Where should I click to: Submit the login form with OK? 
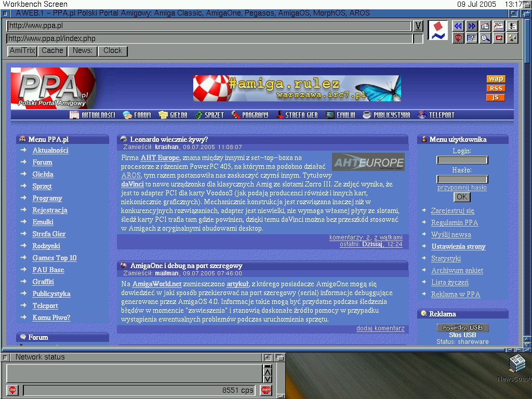(462, 197)
